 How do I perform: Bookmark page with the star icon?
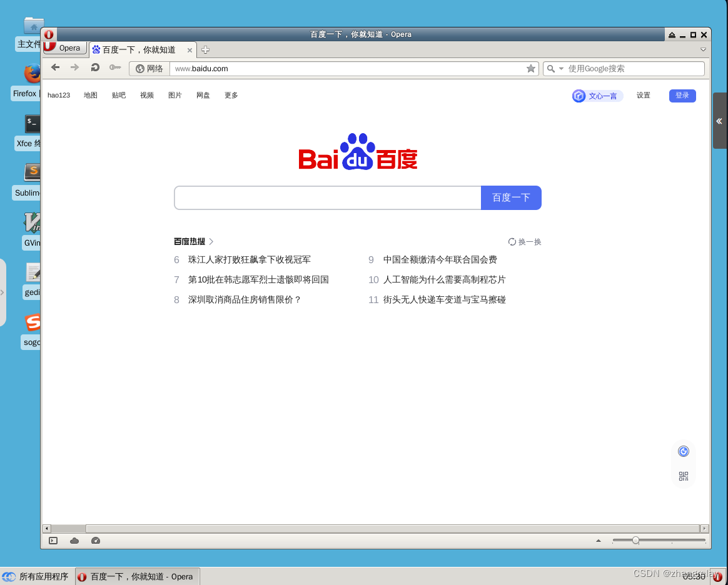[x=531, y=69]
